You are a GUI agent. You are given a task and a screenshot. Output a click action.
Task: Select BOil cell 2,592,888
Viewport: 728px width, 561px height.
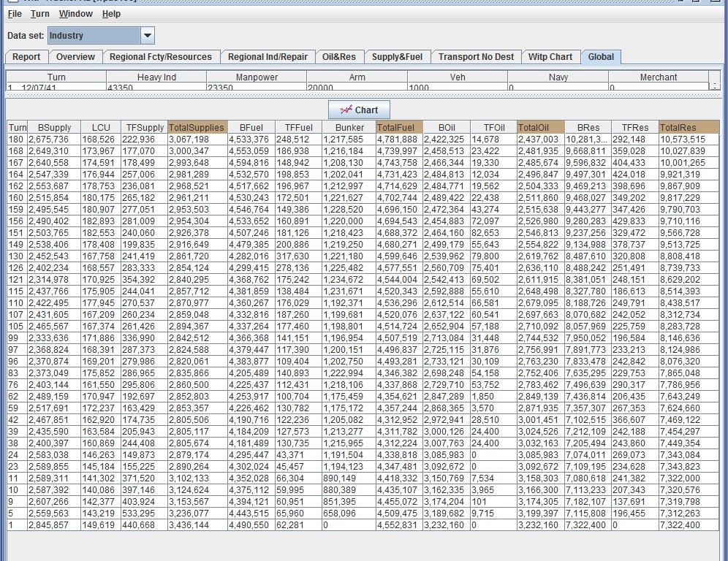(x=446, y=291)
